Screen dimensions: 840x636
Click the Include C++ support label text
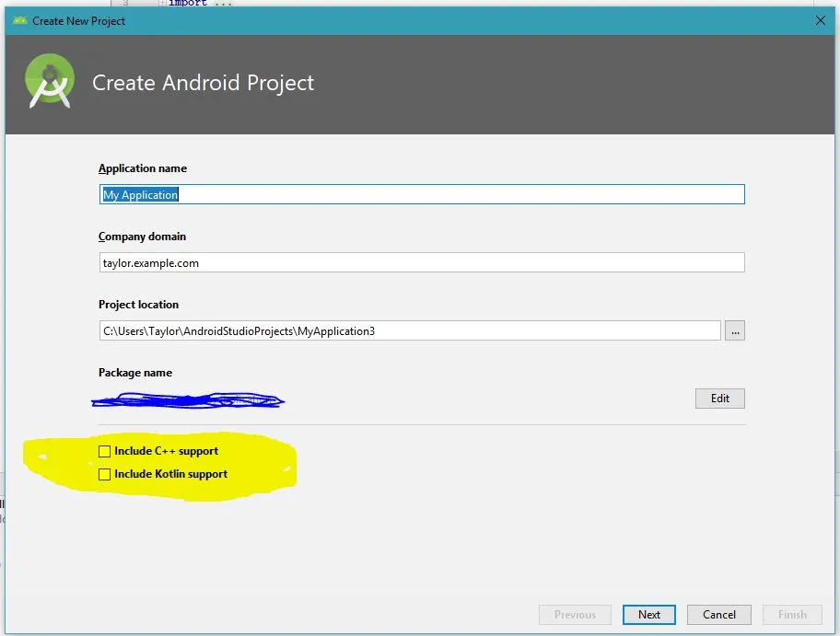tap(166, 451)
